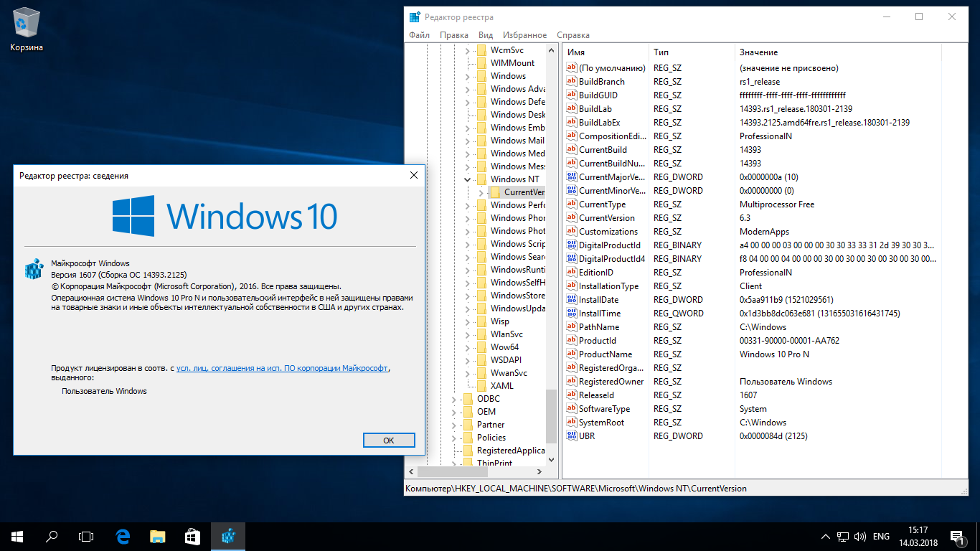Viewport: 980px width, 551px height.
Task: Select the Policies folder in the tree
Action: tap(491, 438)
